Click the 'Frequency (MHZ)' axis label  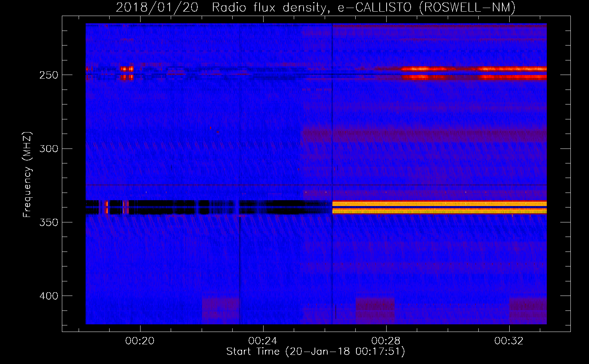pos(27,175)
